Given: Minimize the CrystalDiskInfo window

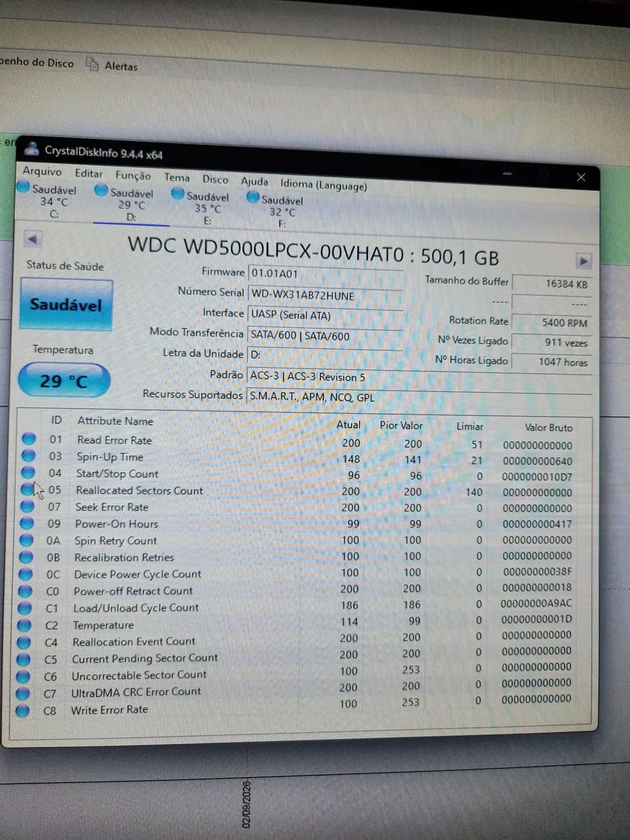Looking at the screenshot, I should pyautogui.click(x=507, y=173).
